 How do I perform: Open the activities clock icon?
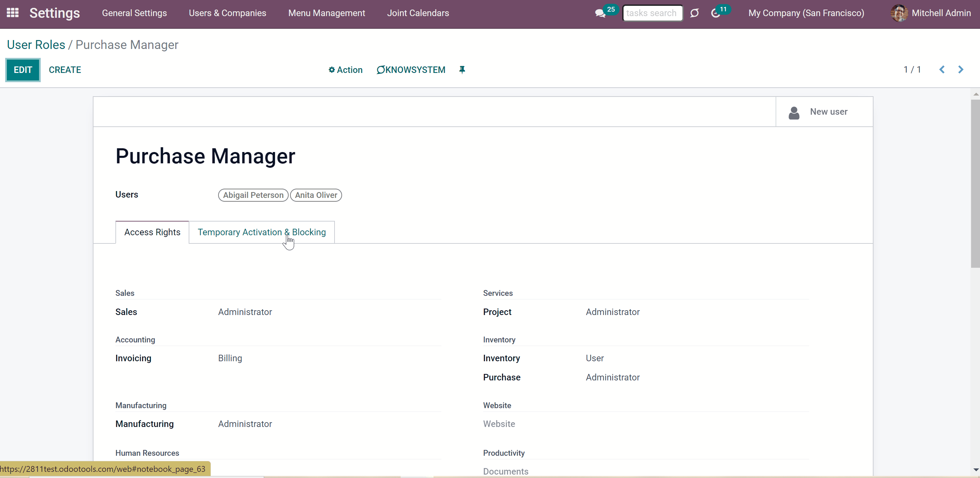(x=715, y=13)
